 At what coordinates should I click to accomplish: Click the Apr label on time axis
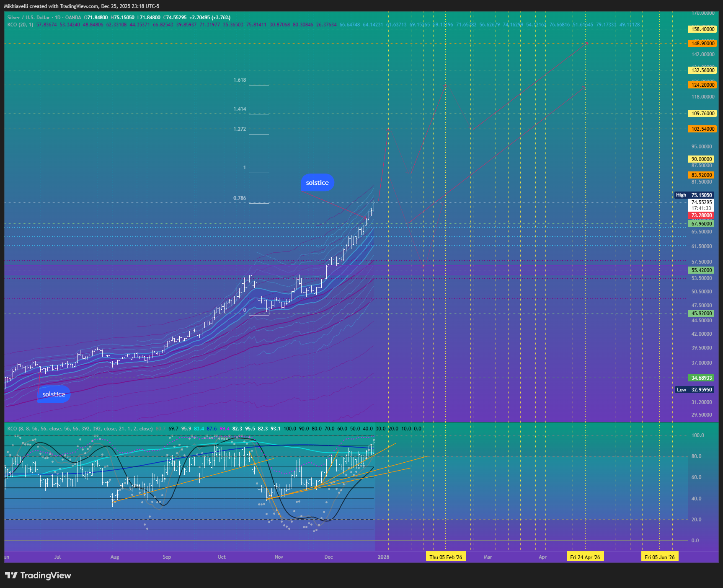click(542, 557)
